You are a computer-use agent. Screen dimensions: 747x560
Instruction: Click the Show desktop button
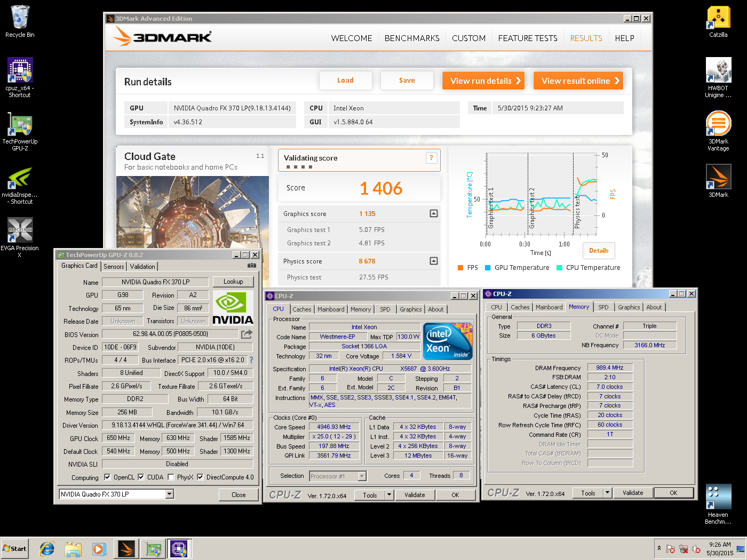coord(741,549)
